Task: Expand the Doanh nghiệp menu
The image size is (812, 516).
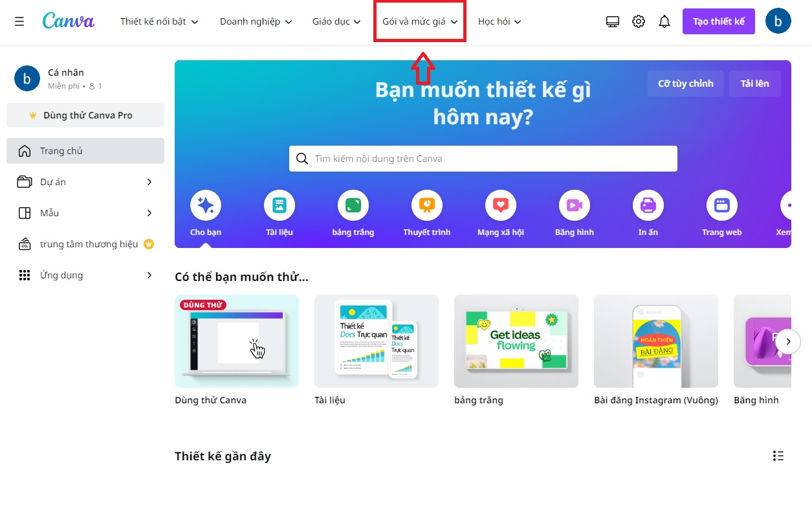Action: (256, 21)
